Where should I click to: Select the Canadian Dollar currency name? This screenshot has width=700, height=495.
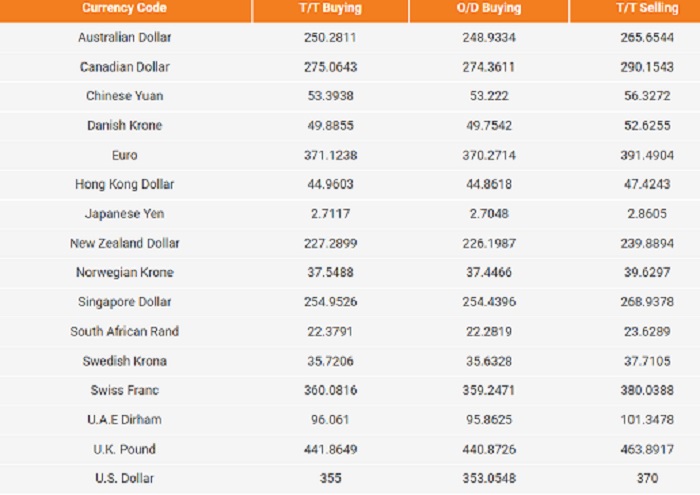[125, 67]
